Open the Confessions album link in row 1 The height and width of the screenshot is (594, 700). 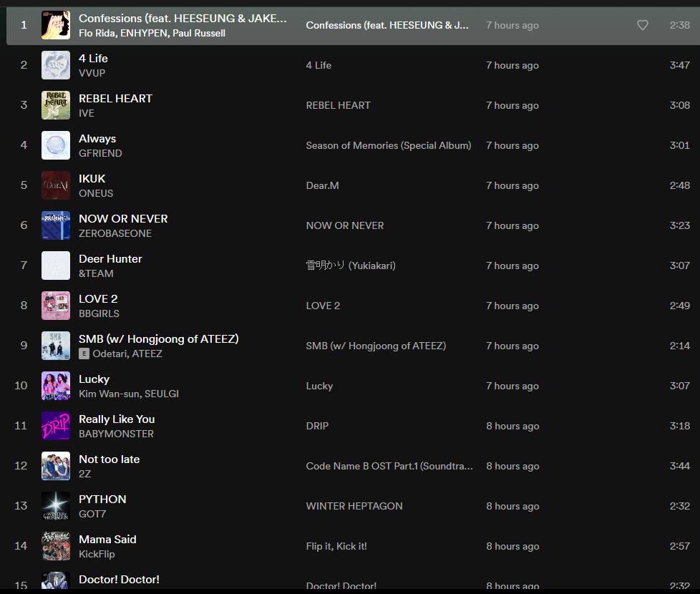tap(387, 26)
